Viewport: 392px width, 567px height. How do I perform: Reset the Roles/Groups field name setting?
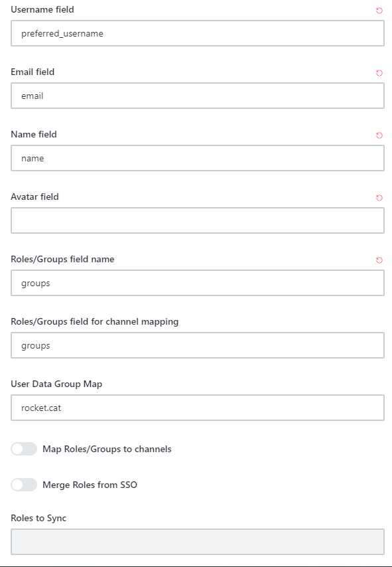(379, 260)
